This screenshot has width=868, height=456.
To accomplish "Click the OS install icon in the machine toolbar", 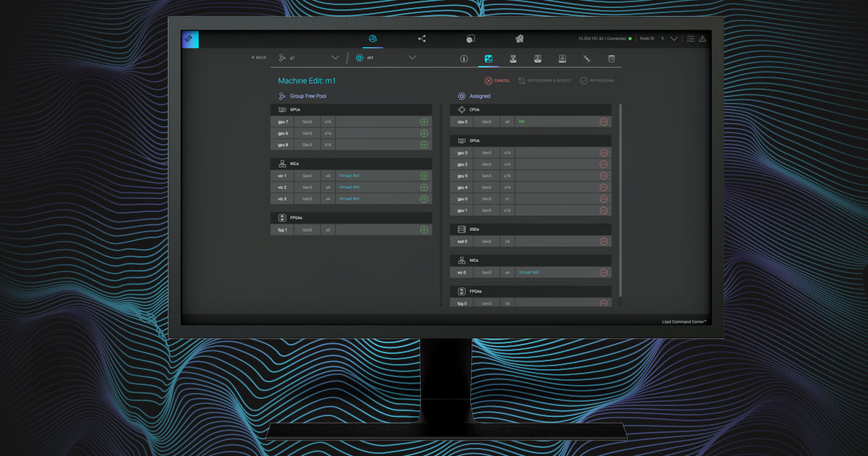I will coord(514,59).
